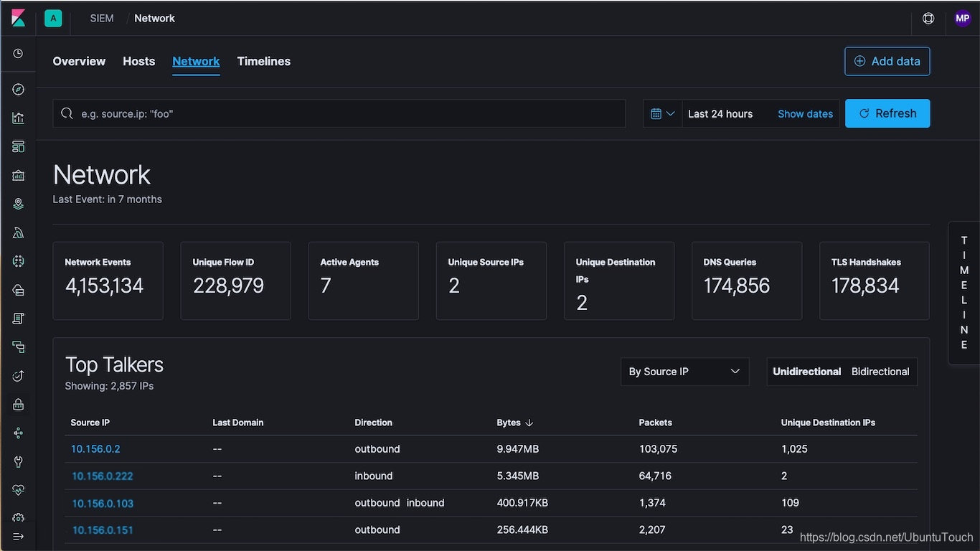
Task: Click the SIEM breadcrumb
Action: 102,19
